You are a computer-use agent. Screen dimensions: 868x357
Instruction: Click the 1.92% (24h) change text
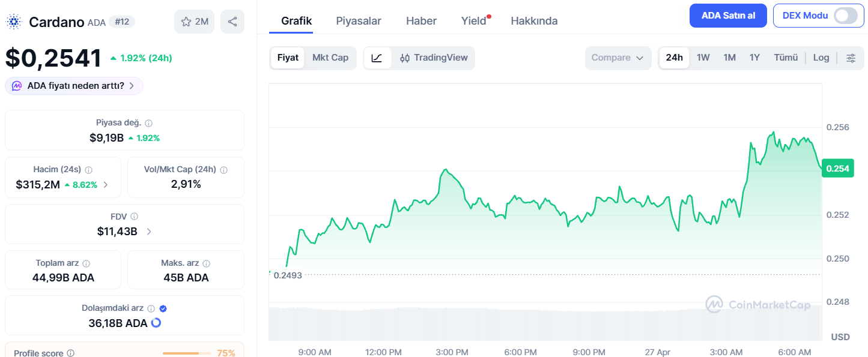tap(146, 58)
